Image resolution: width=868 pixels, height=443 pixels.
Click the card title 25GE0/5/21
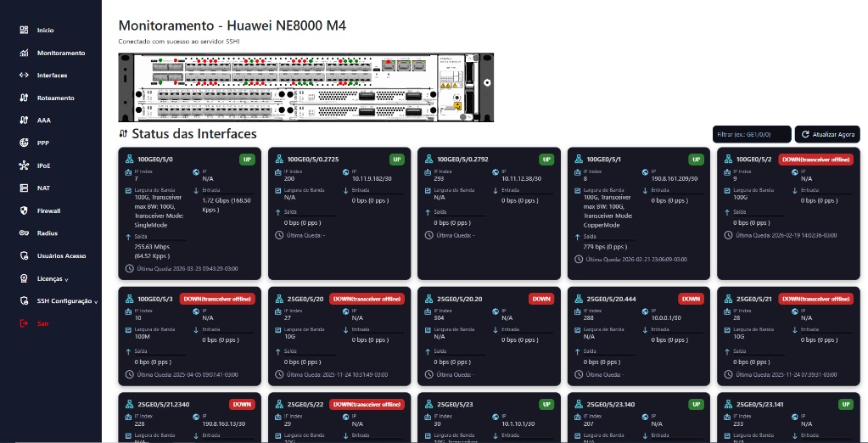pos(754,299)
